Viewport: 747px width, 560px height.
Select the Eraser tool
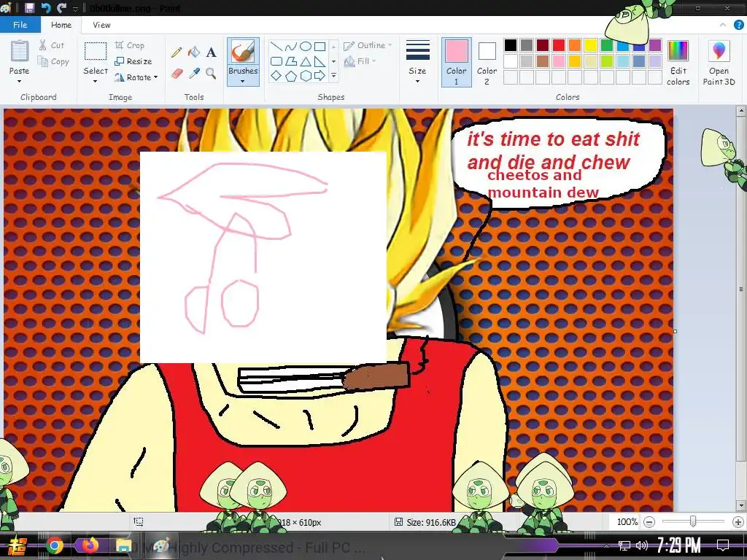(x=177, y=74)
